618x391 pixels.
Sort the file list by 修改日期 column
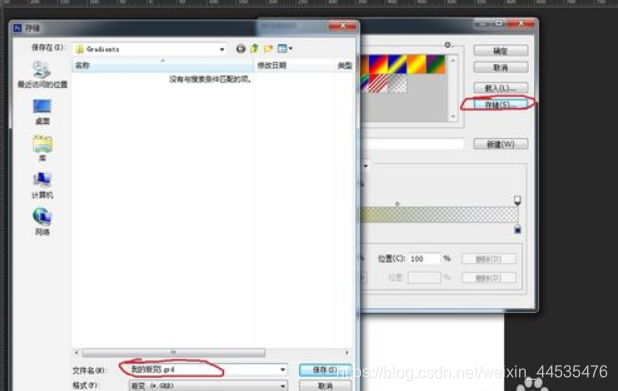[x=294, y=65]
